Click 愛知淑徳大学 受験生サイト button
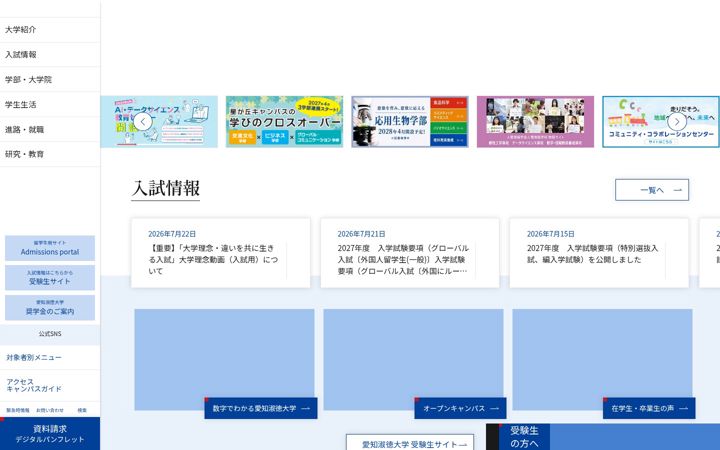The image size is (720, 450). [x=410, y=443]
